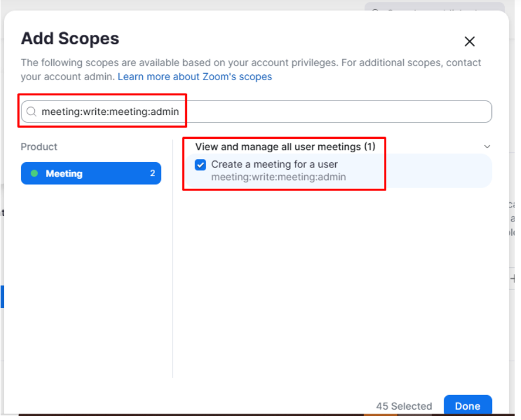Collapse the scope group using the chevron arrow
The width and height of the screenshot is (521, 420).
[487, 147]
